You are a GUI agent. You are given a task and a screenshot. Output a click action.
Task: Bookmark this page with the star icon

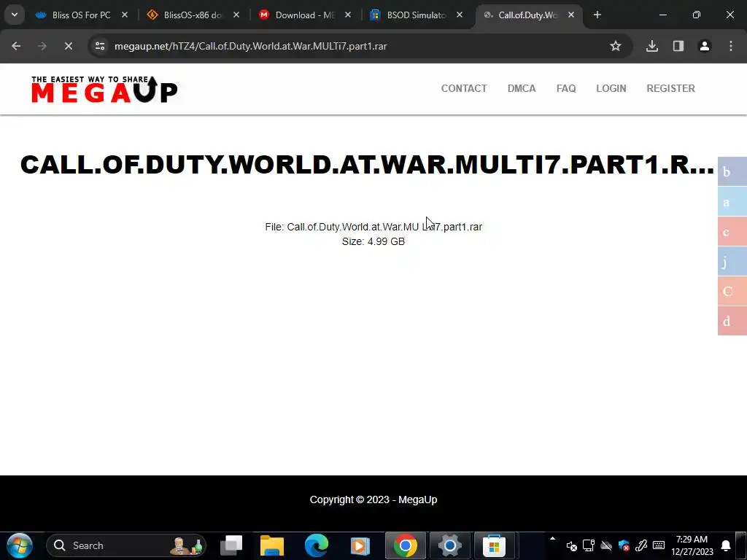616,46
